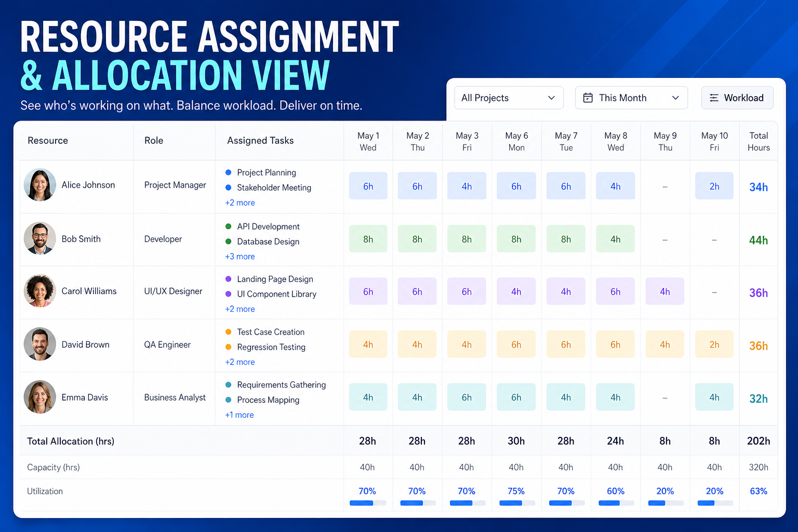
Task: Click David Brown's May 6 6h cell
Action: 516,344
